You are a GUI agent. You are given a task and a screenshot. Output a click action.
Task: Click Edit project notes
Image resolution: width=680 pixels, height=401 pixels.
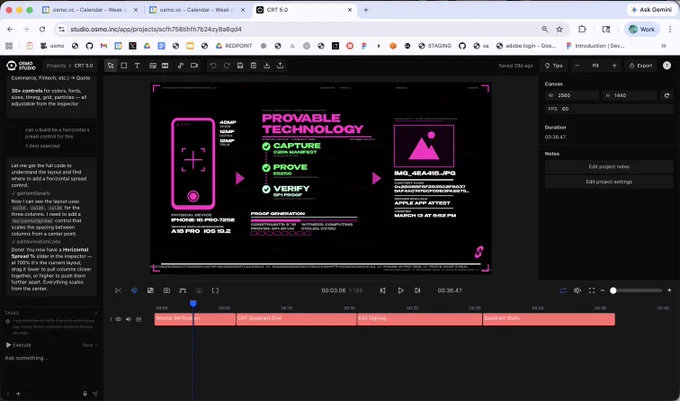coord(609,166)
